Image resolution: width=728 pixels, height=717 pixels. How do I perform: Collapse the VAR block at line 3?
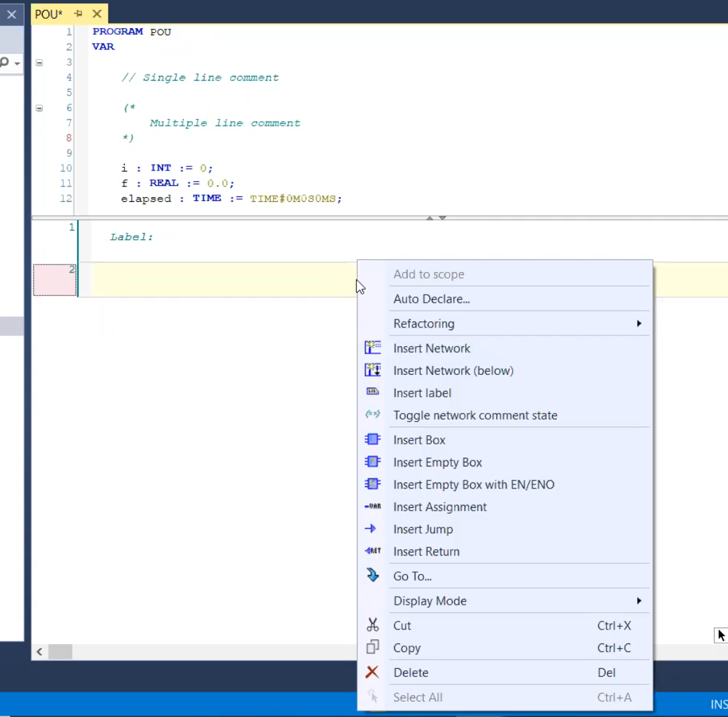39,63
